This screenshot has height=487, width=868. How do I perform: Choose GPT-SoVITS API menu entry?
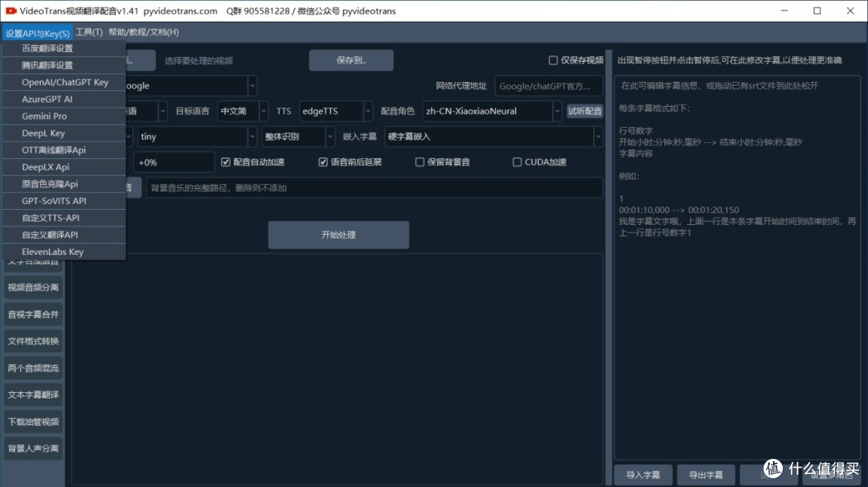coord(63,201)
